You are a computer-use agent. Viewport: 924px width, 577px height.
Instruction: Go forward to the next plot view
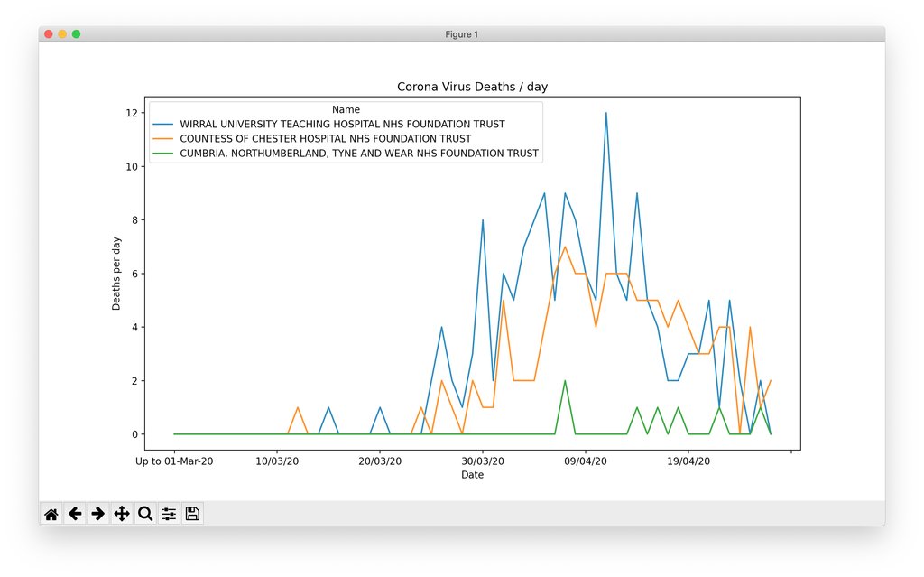pos(97,513)
